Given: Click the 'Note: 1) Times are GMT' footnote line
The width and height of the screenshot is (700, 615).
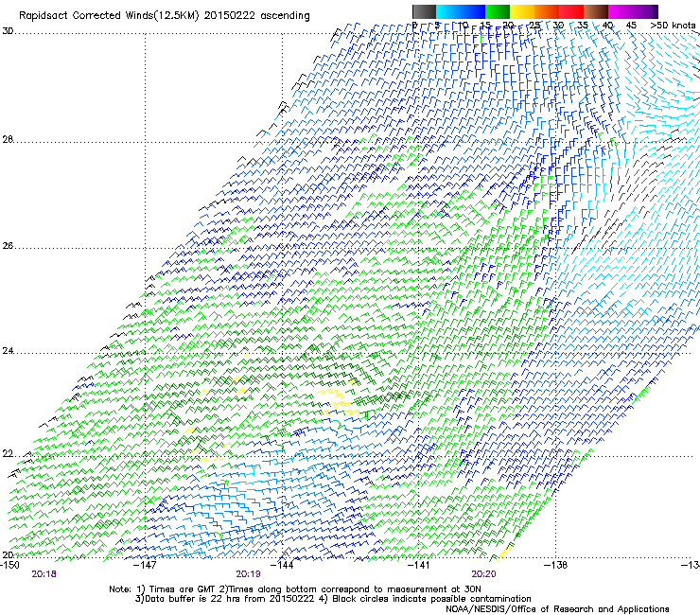Looking at the screenshot, I should point(295,589).
